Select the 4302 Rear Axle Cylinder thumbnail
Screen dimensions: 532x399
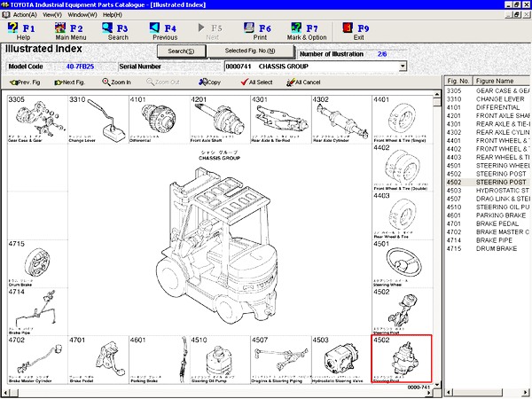coord(341,120)
